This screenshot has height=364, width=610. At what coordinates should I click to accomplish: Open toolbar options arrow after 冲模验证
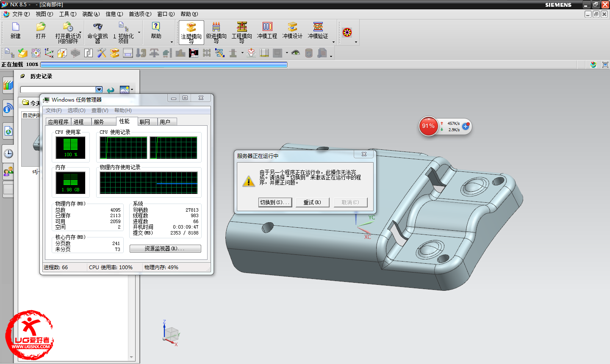coord(333,42)
